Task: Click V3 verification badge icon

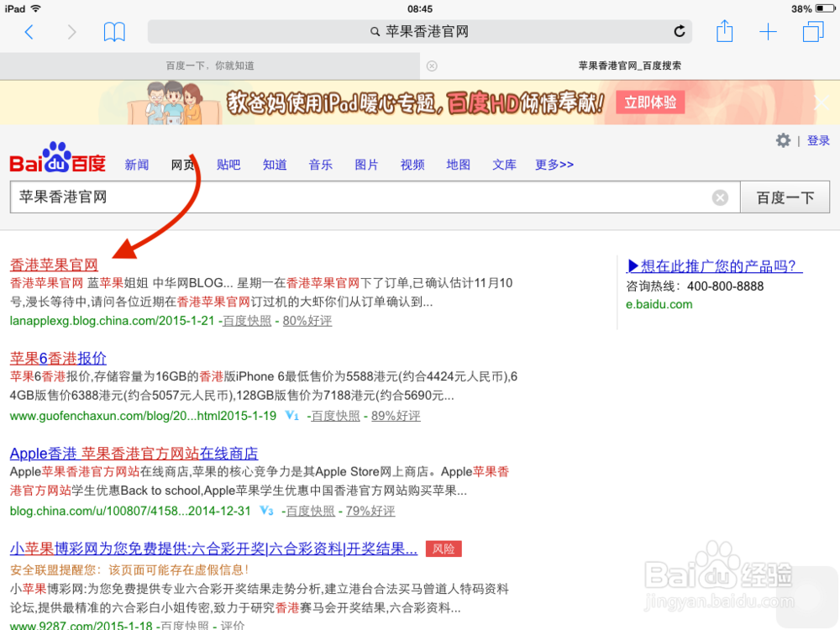Action: point(266,511)
